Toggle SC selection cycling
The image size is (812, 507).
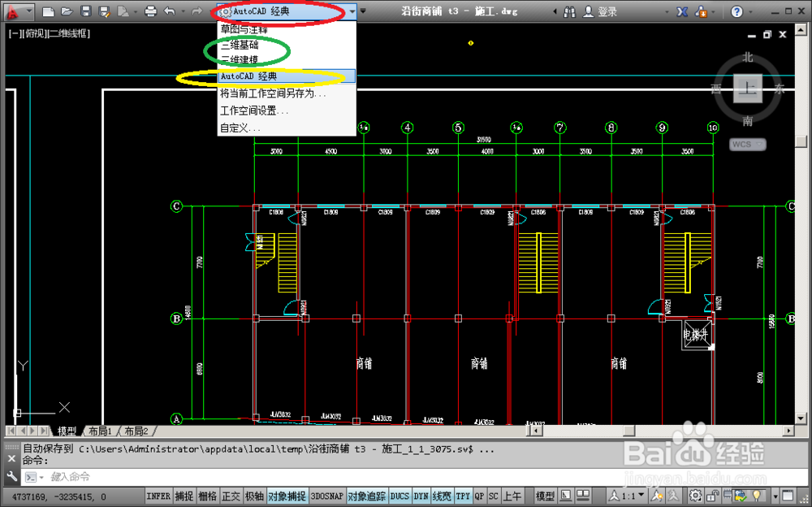(x=494, y=496)
